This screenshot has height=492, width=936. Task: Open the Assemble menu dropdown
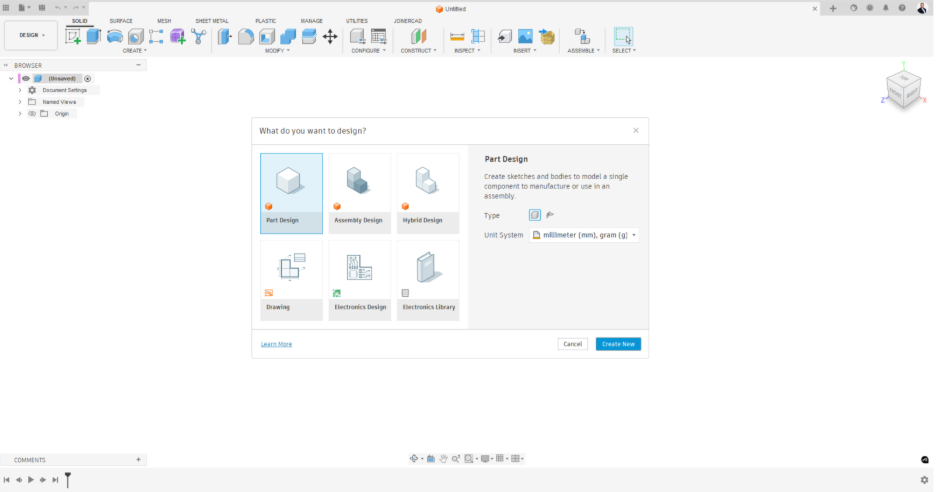pos(584,51)
